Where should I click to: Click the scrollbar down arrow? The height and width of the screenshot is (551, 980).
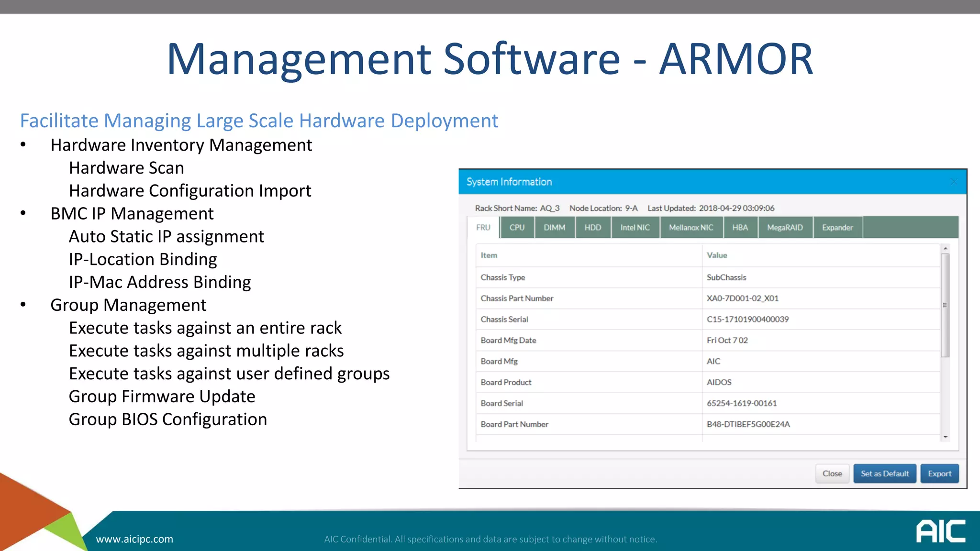point(945,437)
